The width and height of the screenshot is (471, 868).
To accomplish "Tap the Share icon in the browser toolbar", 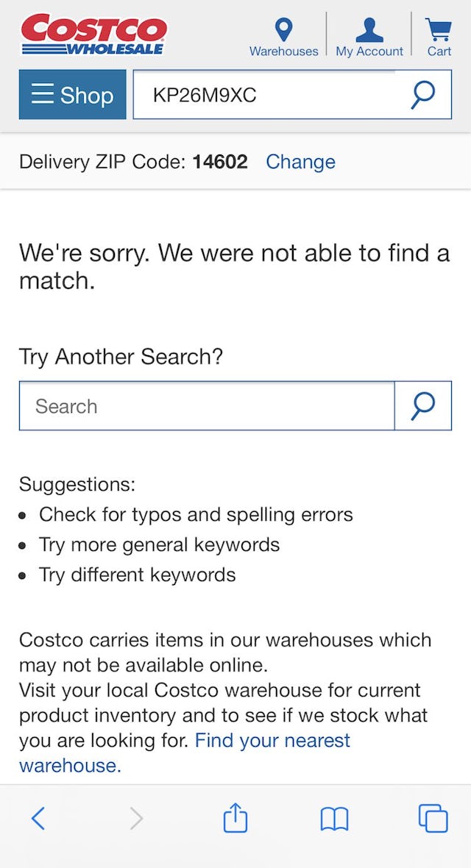I will 235,817.
